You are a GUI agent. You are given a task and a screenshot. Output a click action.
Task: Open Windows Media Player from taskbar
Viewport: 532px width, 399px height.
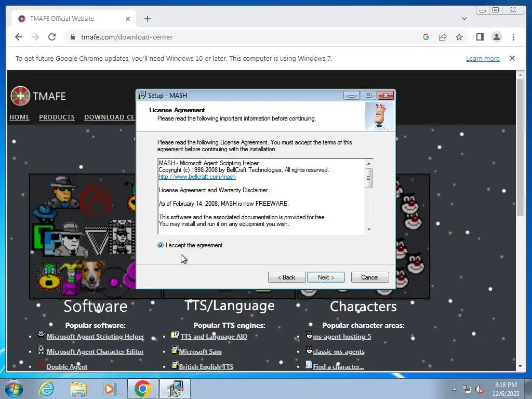coord(110,389)
